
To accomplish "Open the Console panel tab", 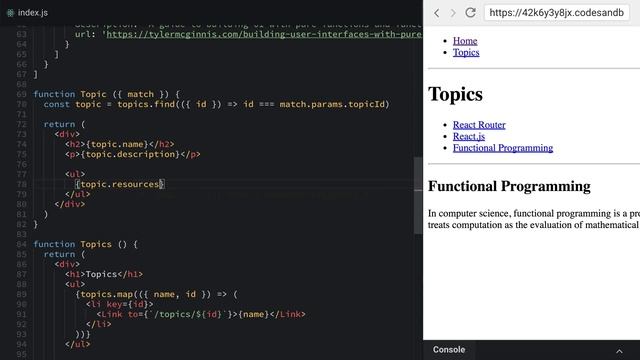I will coord(449,350).
